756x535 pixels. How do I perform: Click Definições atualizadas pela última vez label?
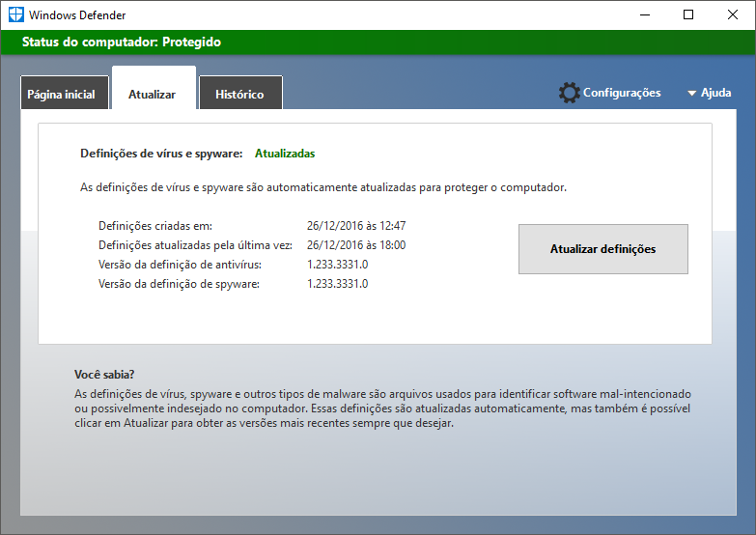pos(195,245)
